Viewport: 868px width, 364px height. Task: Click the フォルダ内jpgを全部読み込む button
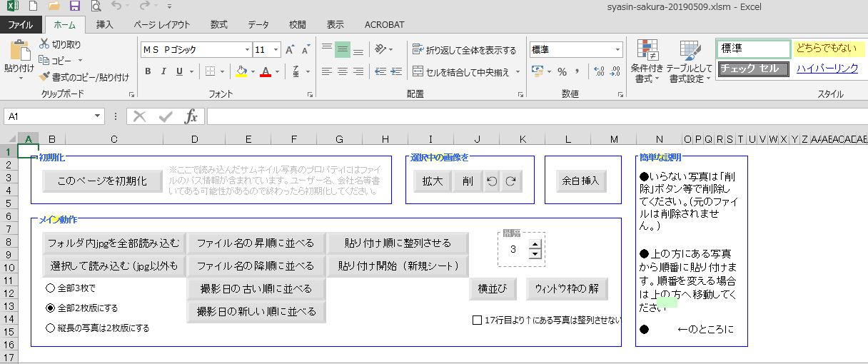(x=113, y=243)
